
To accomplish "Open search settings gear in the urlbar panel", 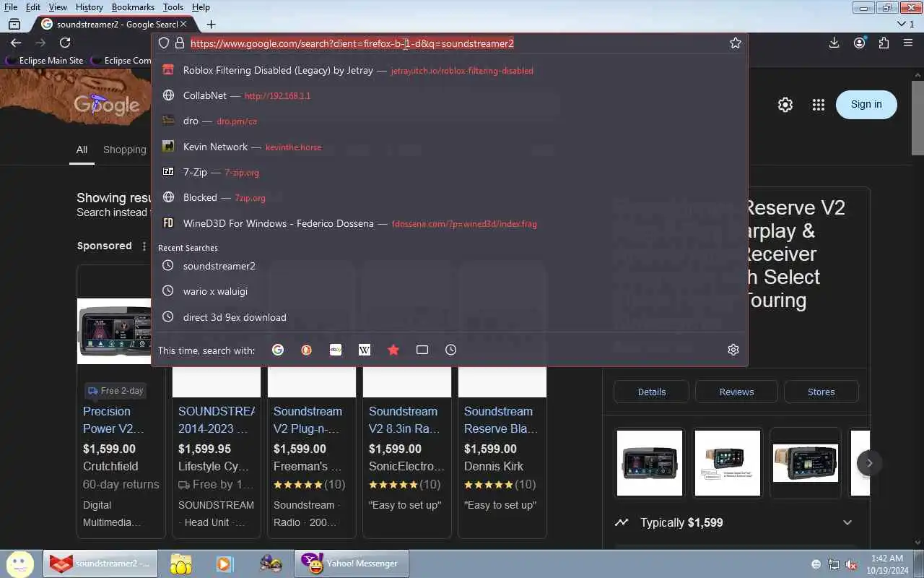I will [x=733, y=350].
